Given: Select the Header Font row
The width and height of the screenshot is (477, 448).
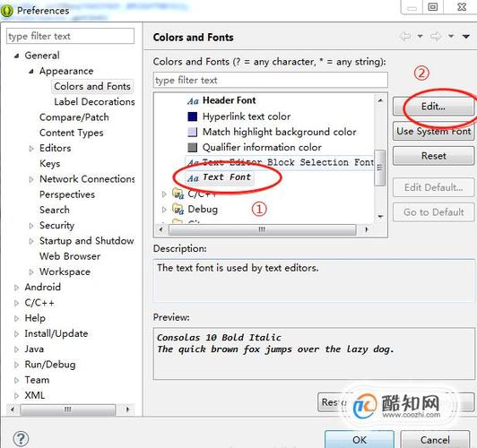Looking at the screenshot, I should 221,100.
